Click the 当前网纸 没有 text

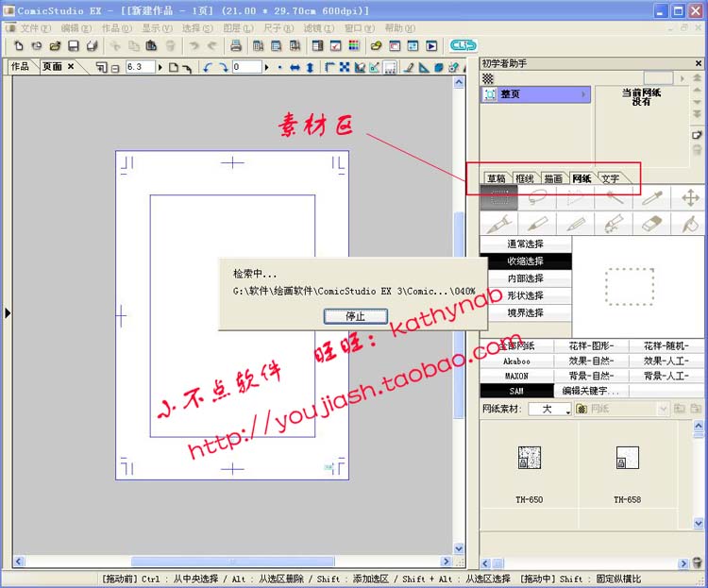(641, 97)
